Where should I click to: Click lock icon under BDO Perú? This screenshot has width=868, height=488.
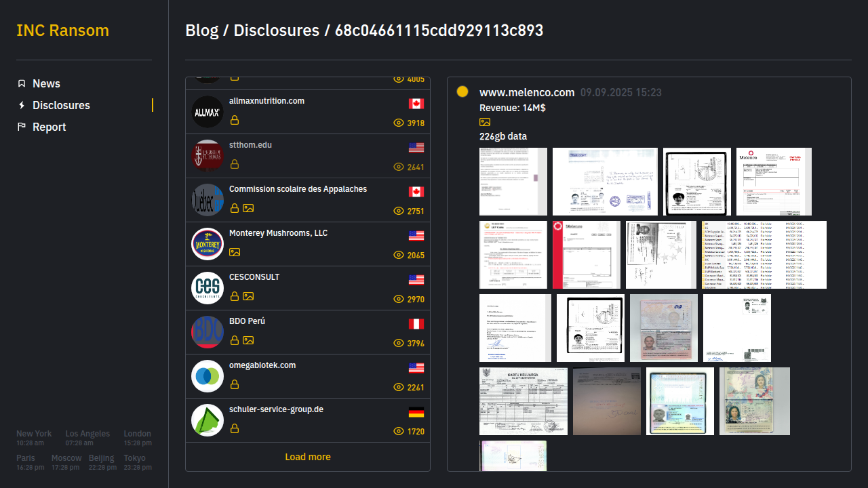[235, 340]
